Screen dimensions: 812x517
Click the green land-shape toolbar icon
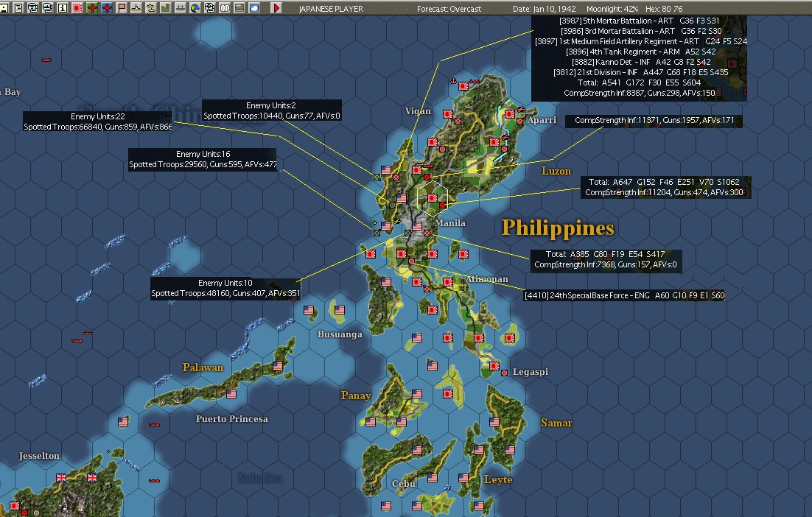pyautogui.click(x=166, y=8)
